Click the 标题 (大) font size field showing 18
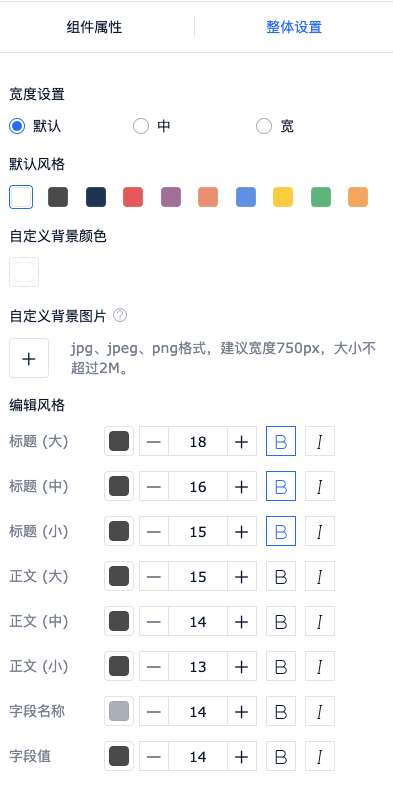Screen dimensions: 393x806 pos(198,441)
